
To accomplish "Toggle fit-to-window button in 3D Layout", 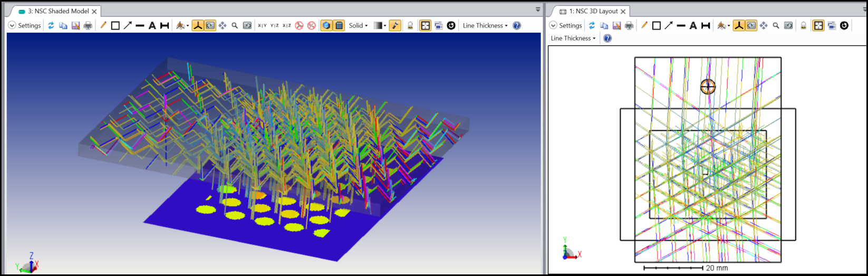I will 818,25.
